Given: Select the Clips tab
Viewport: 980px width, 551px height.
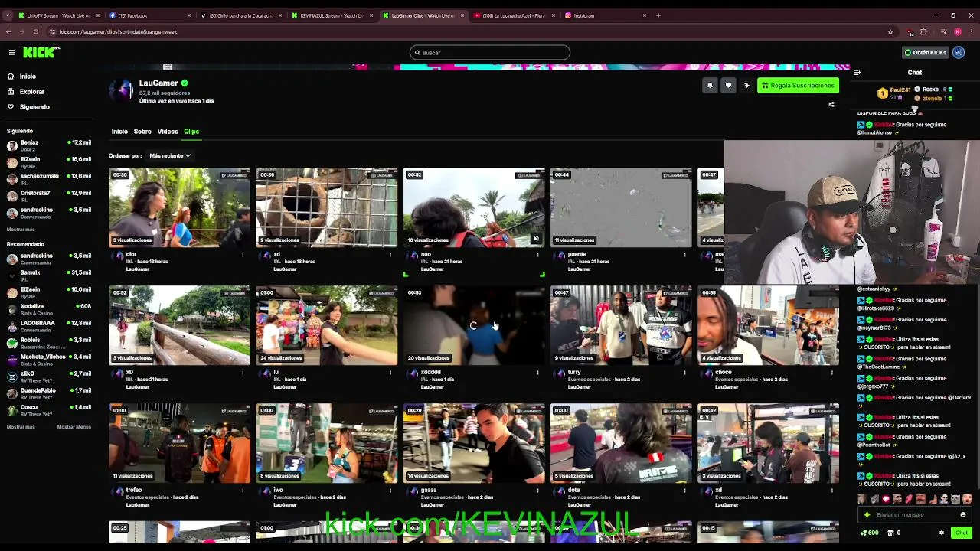Looking at the screenshot, I should 191,132.
